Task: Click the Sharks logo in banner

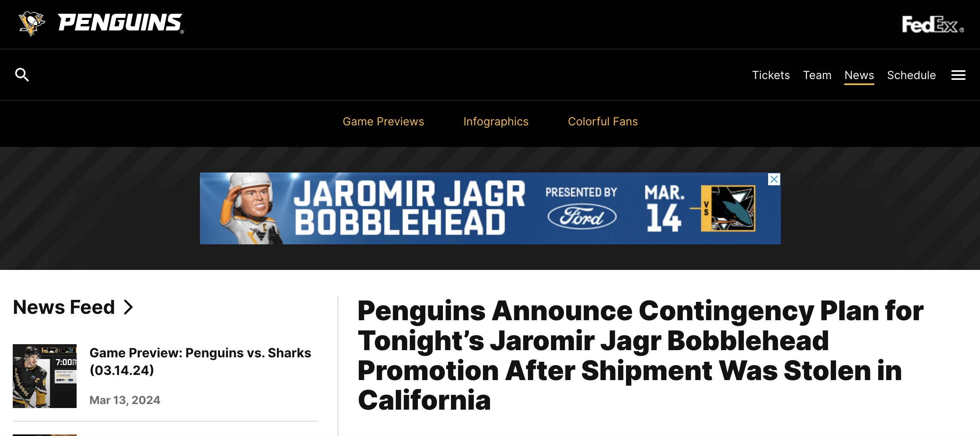Action: [x=728, y=208]
